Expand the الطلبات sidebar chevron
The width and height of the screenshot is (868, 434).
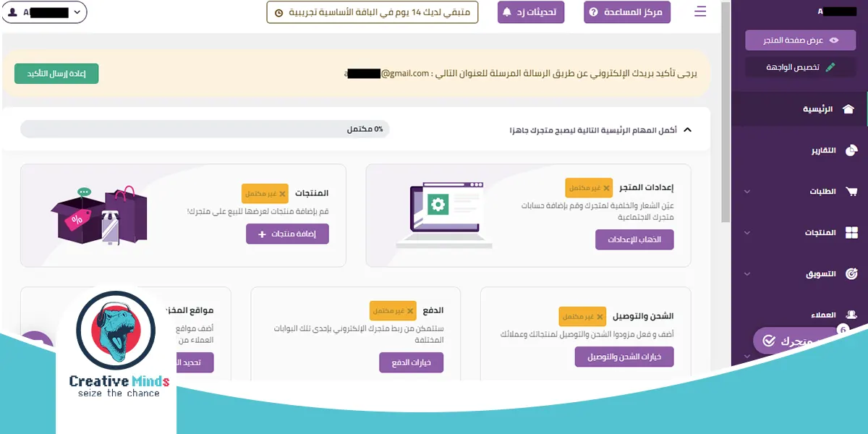(x=746, y=191)
